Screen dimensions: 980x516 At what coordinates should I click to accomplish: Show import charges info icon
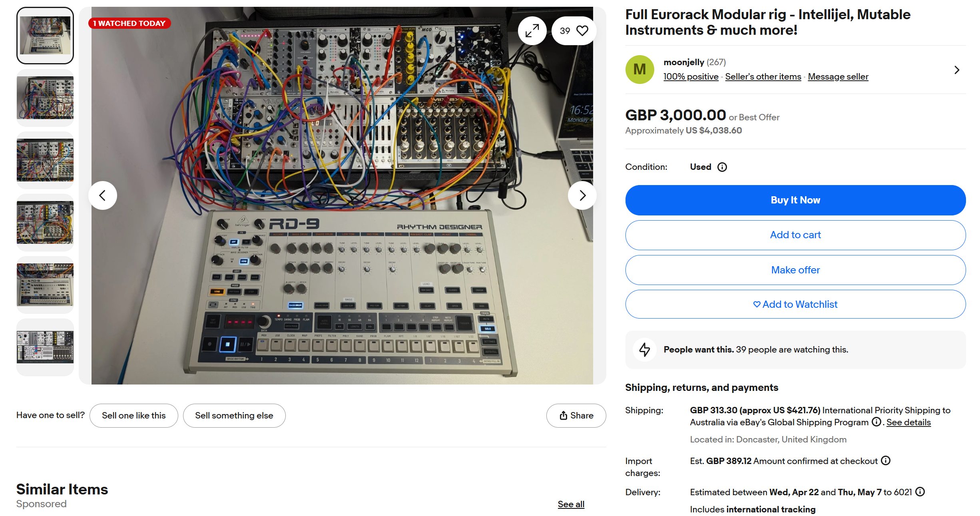886,461
